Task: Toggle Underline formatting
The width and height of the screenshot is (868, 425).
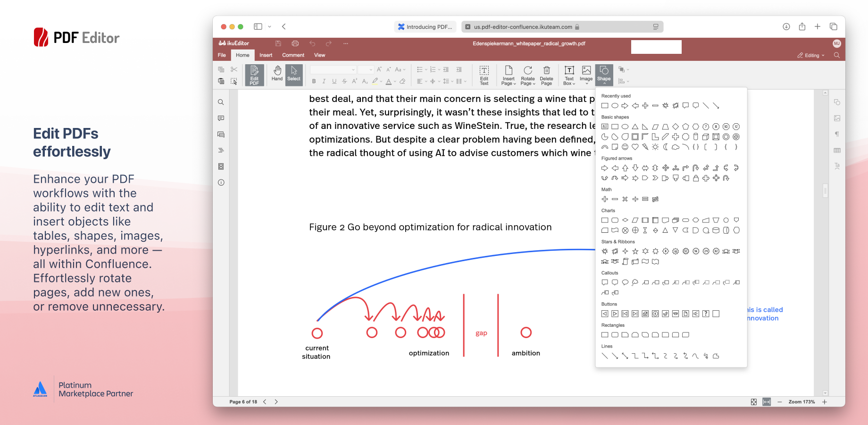Action: pos(334,81)
